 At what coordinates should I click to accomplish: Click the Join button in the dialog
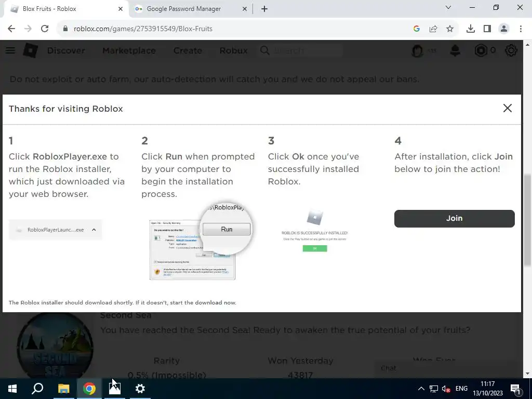[x=454, y=219]
